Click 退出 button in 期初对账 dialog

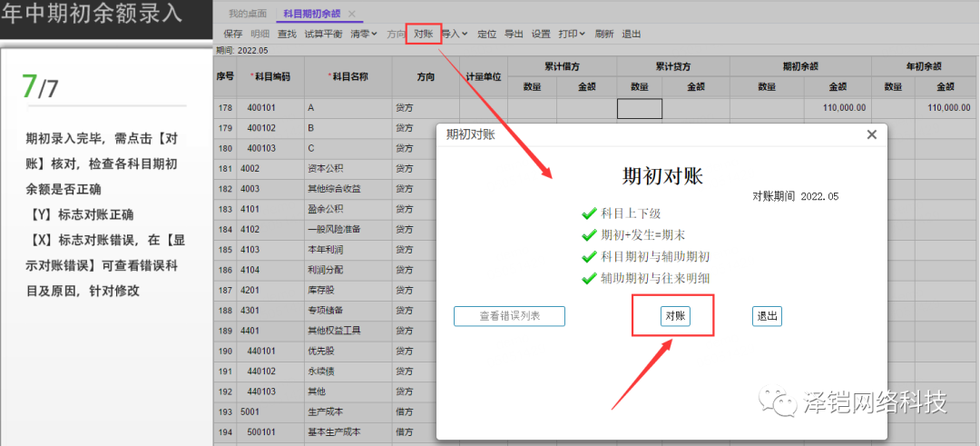pyautogui.click(x=767, y=316)
